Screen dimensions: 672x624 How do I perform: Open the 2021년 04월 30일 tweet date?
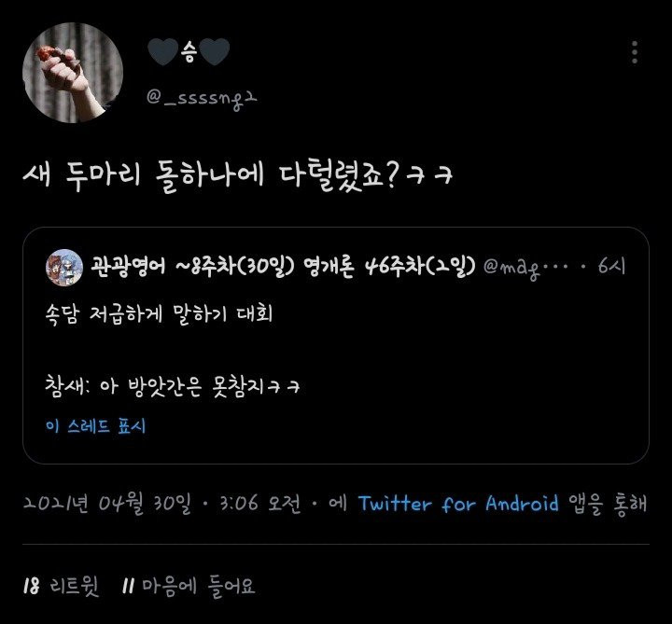point(106,504)
